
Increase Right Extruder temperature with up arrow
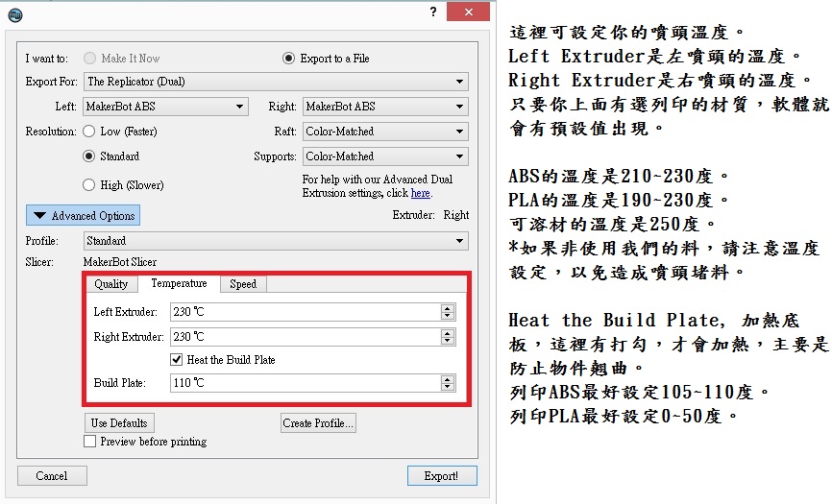coord(448,333)
